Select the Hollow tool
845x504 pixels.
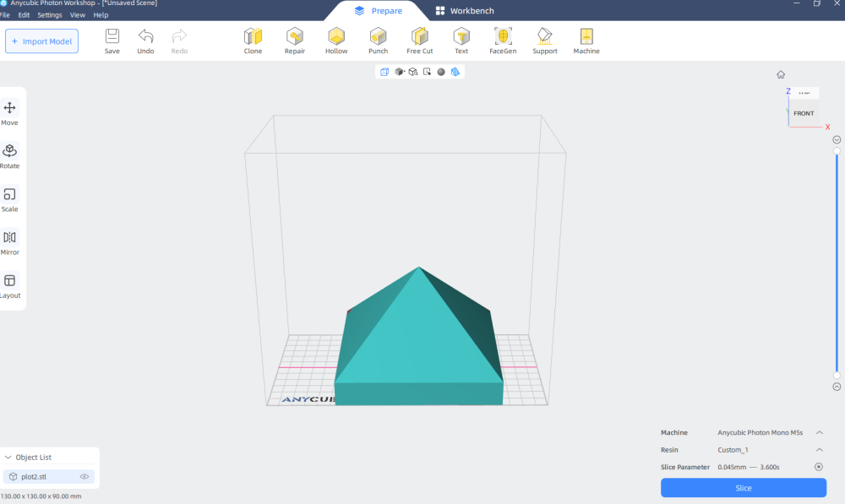336,41
